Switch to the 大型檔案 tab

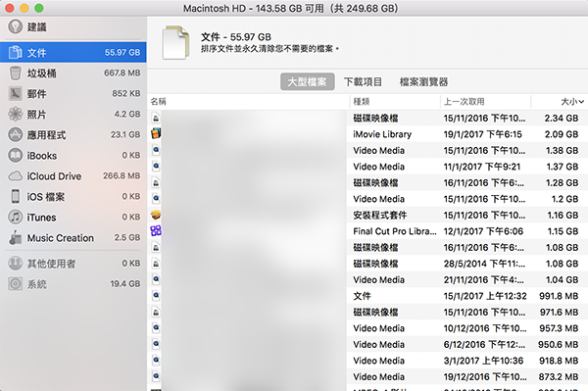pyautogui.click(x=307, y=81)
